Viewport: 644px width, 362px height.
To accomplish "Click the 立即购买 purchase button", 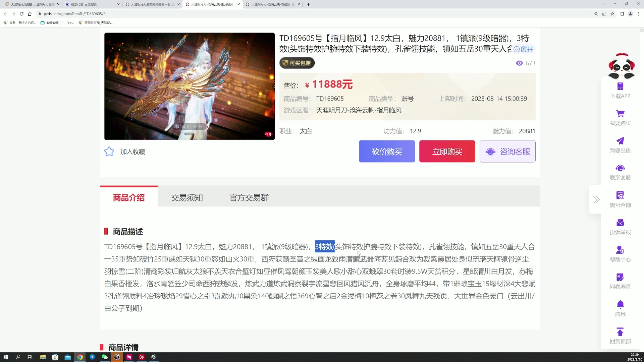I will point(447,151).
